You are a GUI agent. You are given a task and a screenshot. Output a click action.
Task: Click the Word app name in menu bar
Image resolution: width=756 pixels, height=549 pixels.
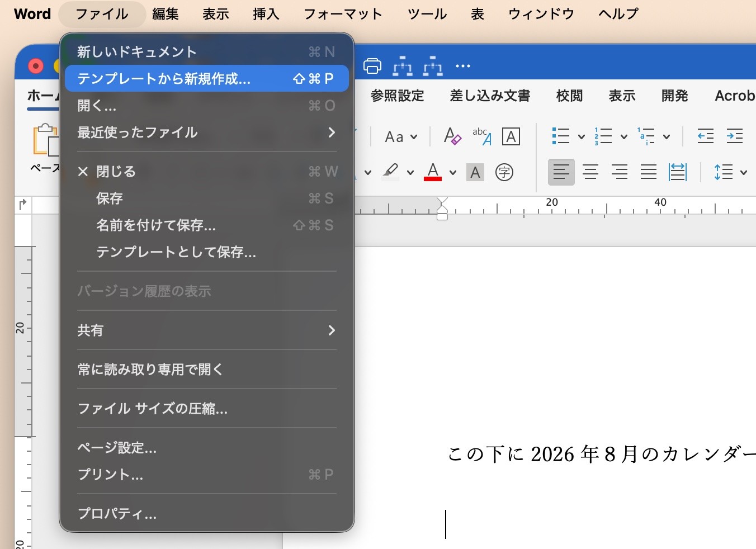point(32,14)
